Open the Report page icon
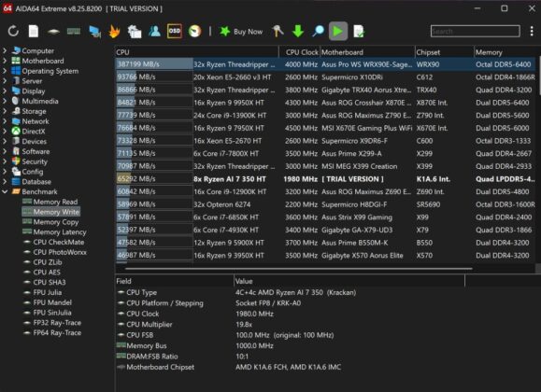 33,32
